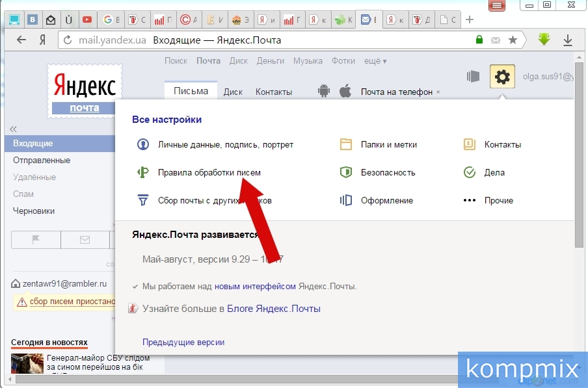Select the 'Отправленные' folder
The width and height of the screenshot is (588, 388).
pos(42,160)
